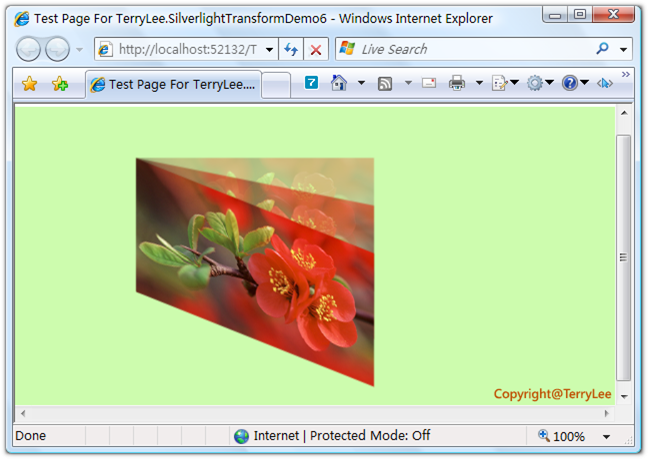The width and height of the screenshot is (648, 459).
Task: Click the Read Mail envelope icon
Action: 429,83
